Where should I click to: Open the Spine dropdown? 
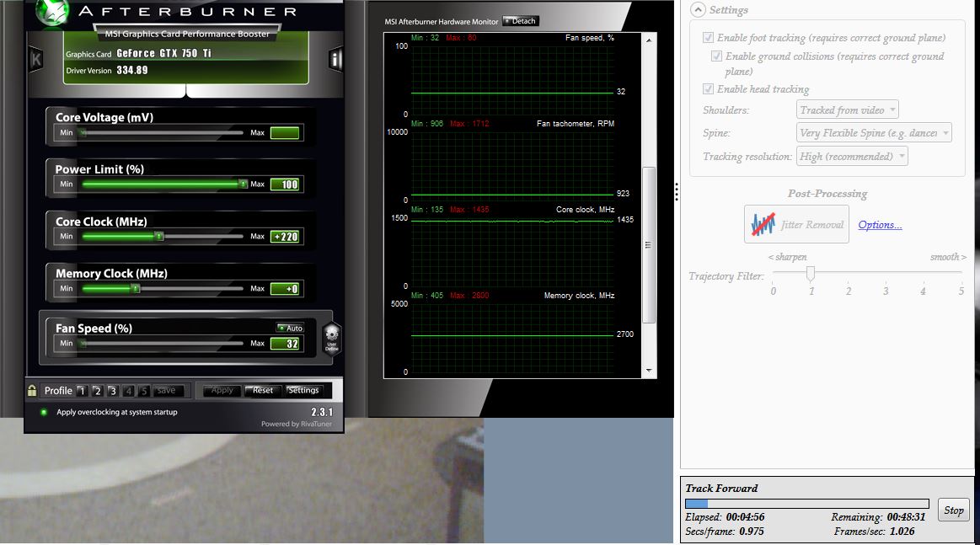pos(875,132)
